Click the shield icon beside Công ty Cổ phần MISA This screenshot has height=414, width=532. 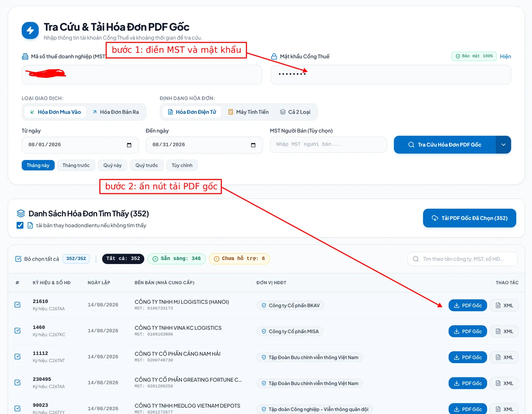(264, 331)
